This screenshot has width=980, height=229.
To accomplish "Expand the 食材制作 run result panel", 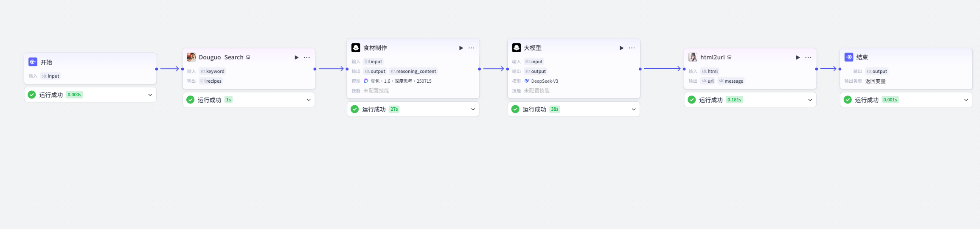I will 473,109.
